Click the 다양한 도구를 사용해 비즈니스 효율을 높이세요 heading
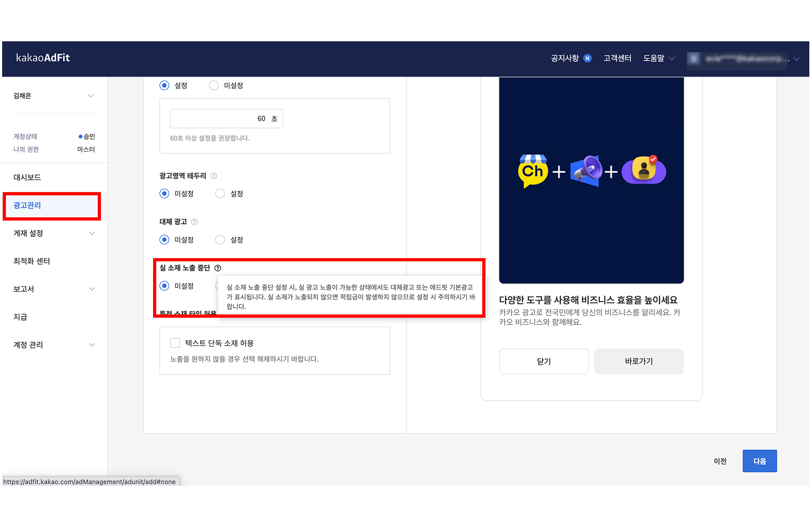The height and width of the screenshot is (527, 812). click(x=589, y=301)
